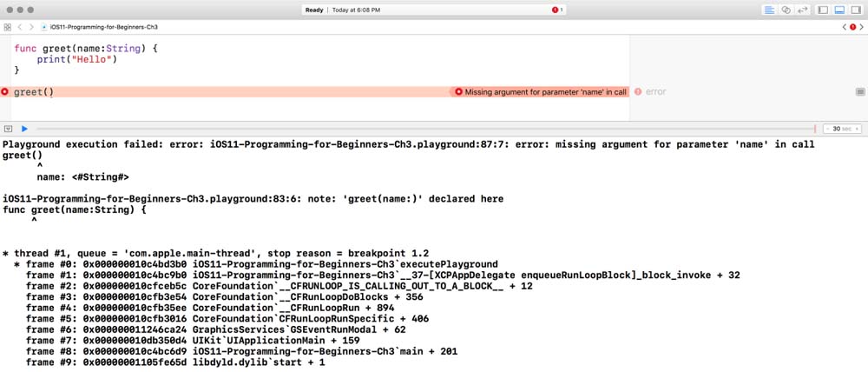Zoom the Xcode window with third traffic light
Screen dimensions: 868x372
tap(30, 10)
